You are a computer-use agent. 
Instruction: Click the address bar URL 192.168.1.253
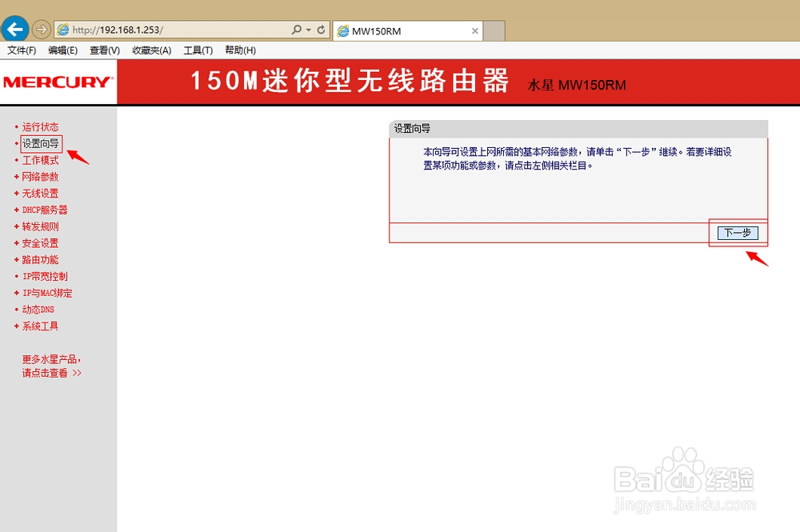118,30
